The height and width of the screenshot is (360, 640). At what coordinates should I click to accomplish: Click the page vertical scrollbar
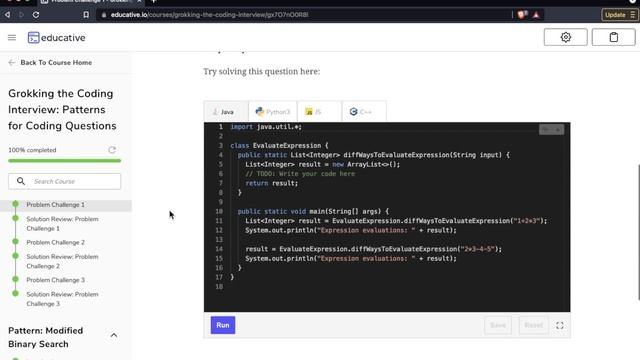click(x=638, y=233)
